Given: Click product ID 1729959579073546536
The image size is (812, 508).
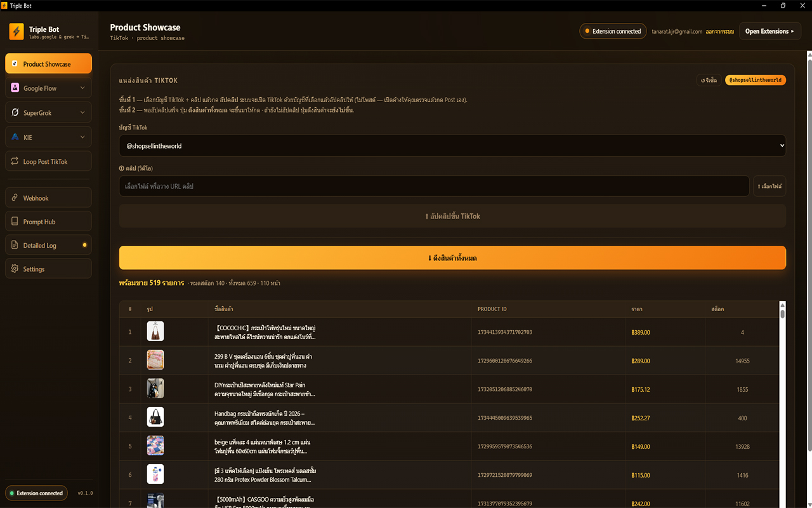Looking at the screenshot, I should coord(505,446).
